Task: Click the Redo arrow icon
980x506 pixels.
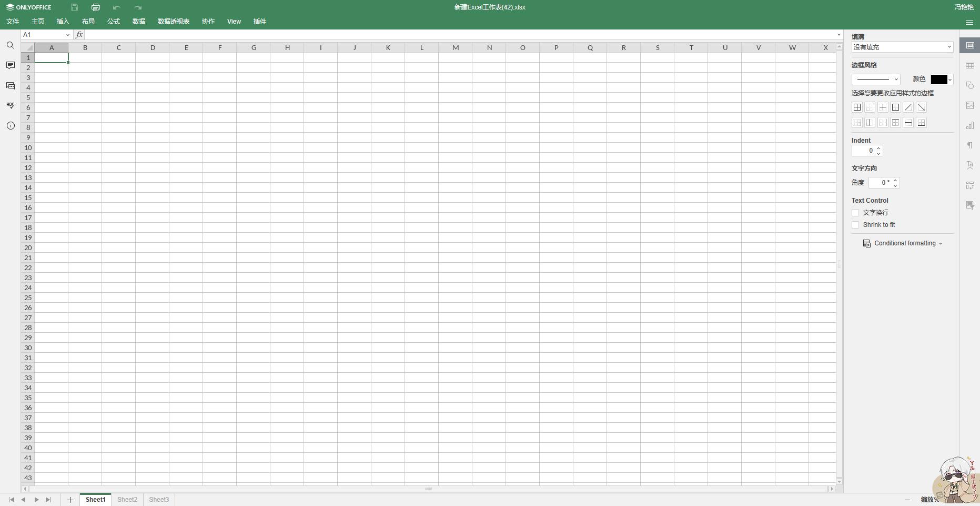Action: 138,7
